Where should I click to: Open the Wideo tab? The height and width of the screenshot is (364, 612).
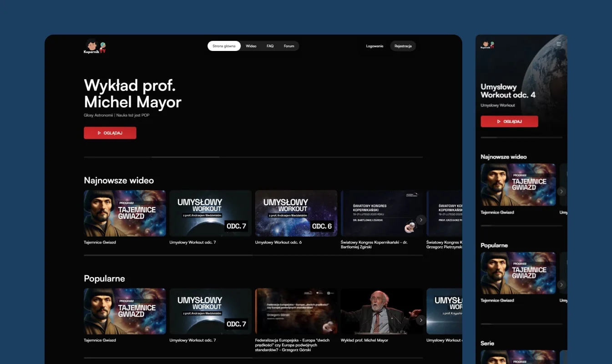coord(251,46)
